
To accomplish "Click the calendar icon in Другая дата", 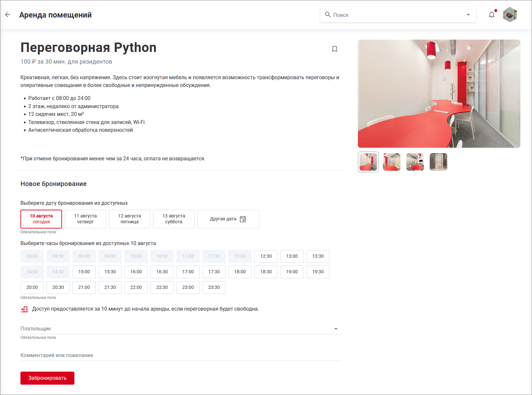I will coord(243,219).
